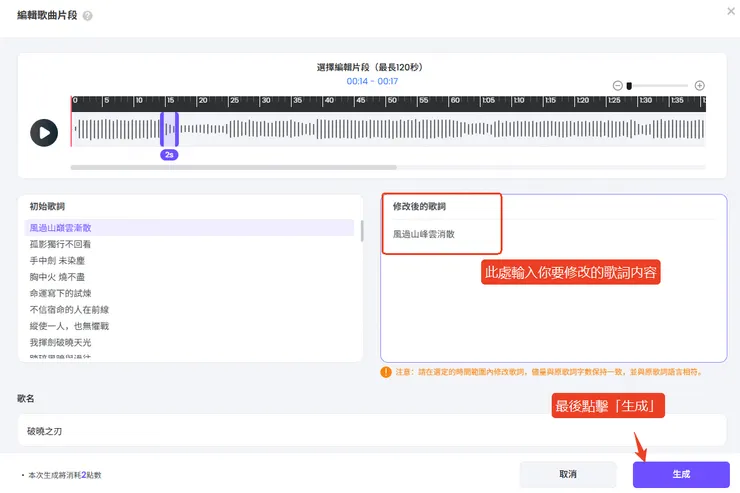Click the 生成 generate button
740x493 pixels.
[x=681, y=474]
